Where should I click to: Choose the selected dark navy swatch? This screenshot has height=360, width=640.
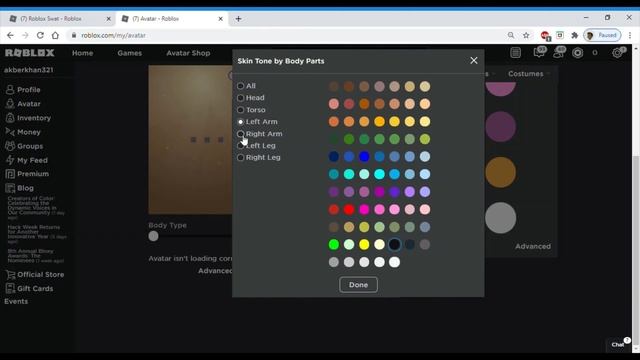394,244
